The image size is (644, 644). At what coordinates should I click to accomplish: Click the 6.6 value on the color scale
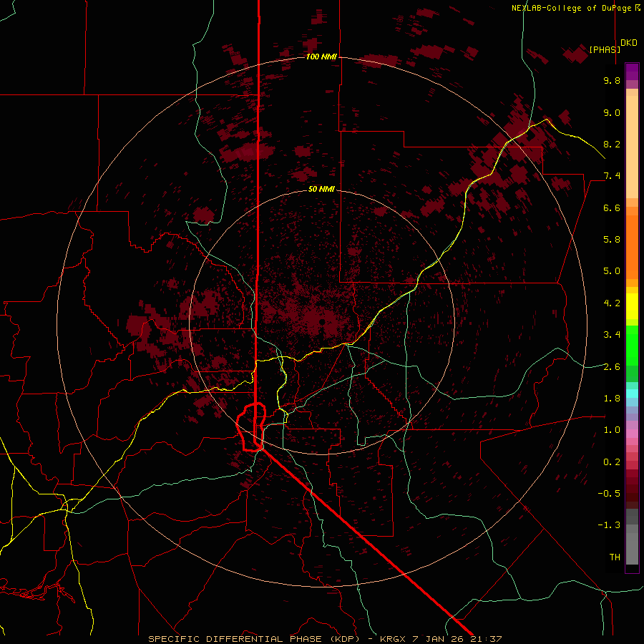click(612, 208)
